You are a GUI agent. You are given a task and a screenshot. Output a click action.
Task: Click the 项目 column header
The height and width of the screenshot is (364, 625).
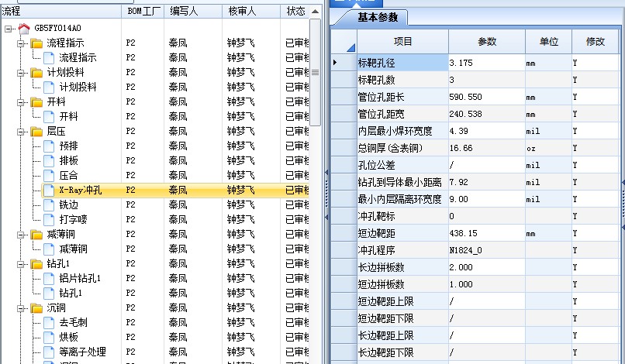pos(402,41)
